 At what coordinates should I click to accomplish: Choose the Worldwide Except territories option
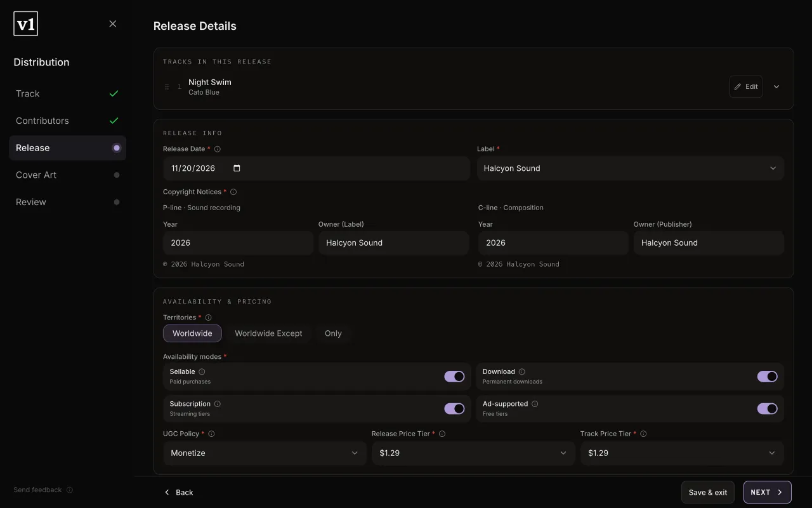coord(268,333)
